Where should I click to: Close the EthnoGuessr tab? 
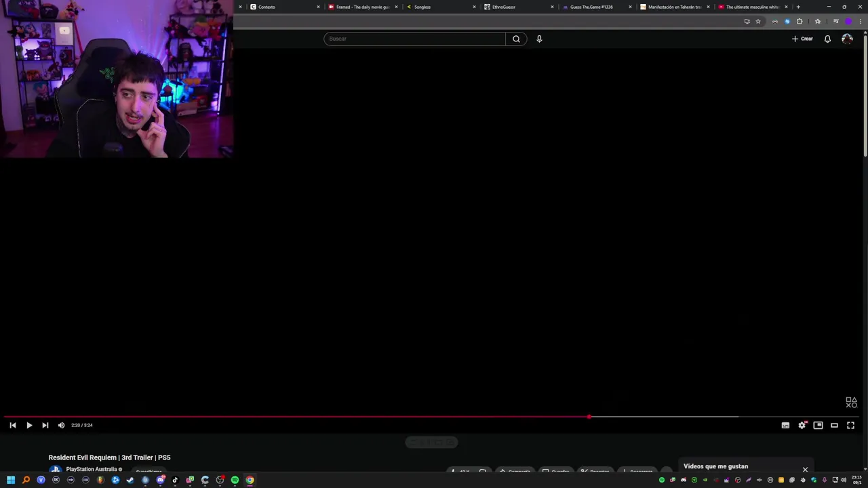coord(552,7)
